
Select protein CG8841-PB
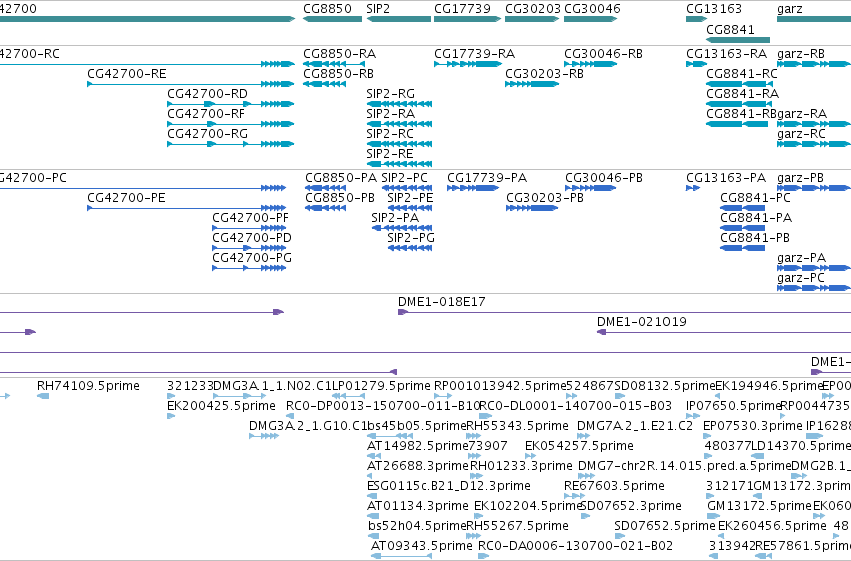point(742,248)
